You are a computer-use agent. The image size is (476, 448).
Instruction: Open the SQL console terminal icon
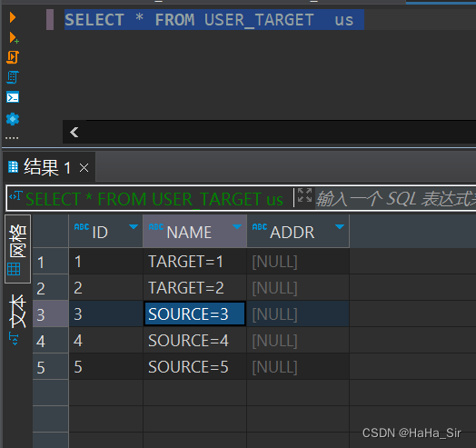pos(13,97)
